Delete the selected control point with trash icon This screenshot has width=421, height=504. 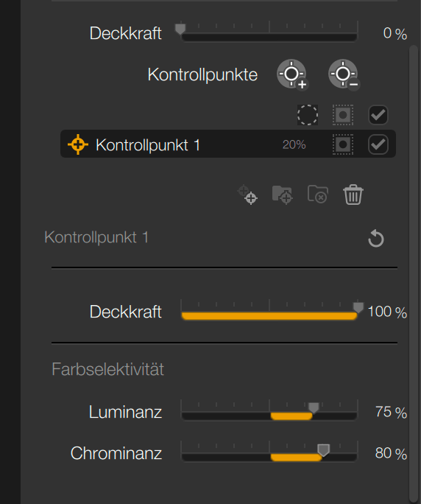click(x=353, y=195)
